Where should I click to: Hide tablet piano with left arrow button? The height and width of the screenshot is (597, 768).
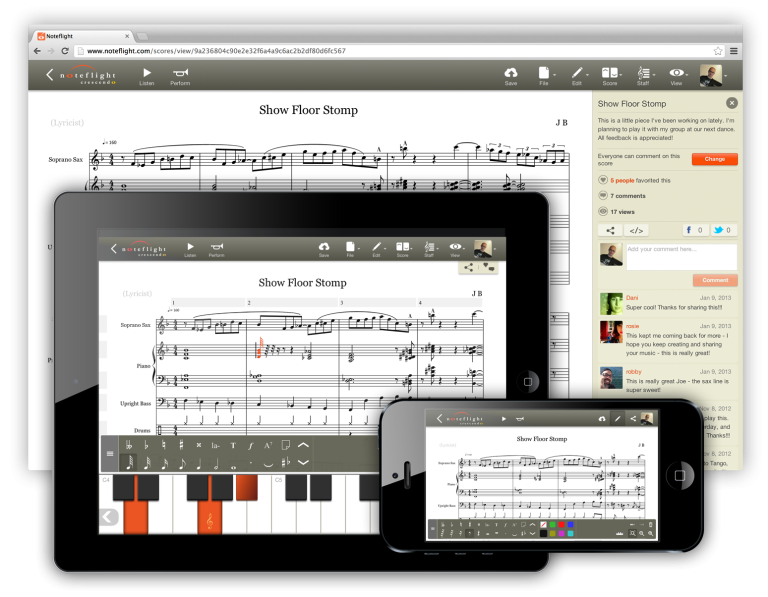pos(109,517)
